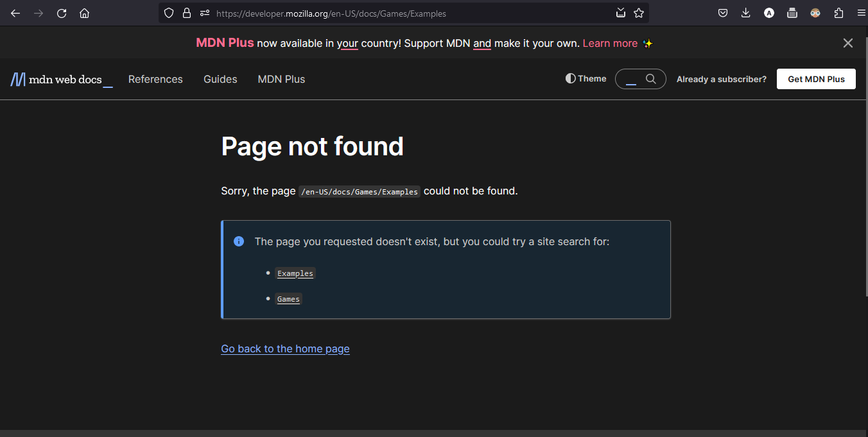
Task: Click the Already a subscriber link
Action: tap(721, 79)
